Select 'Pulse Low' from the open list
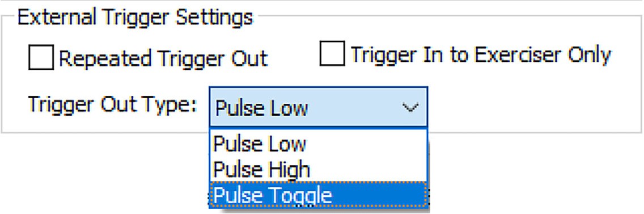This screenshot has height=214, width=644. [318, 144]
